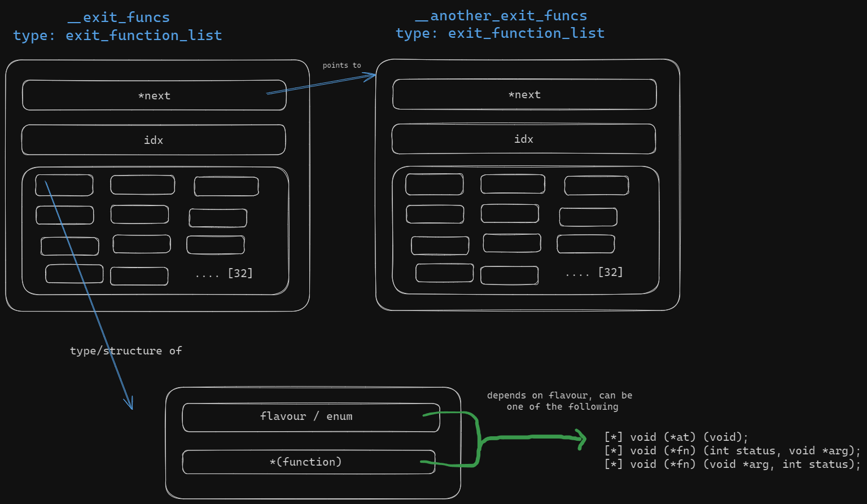Click the *next box in __exit_funcs
Viewport: 867px width, 504px height.
coord(154,96)
